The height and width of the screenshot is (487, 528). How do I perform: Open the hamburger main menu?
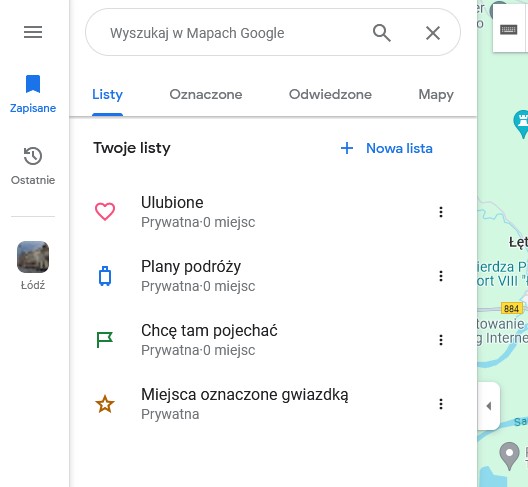point(33,32)
